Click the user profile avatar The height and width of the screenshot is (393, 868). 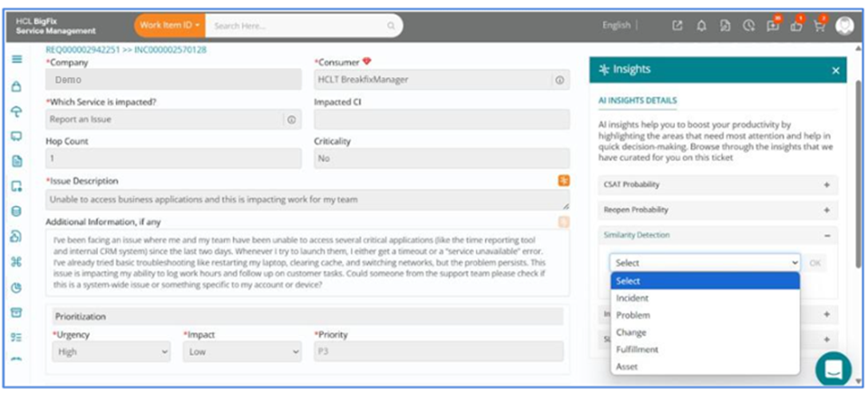(844, 26)
